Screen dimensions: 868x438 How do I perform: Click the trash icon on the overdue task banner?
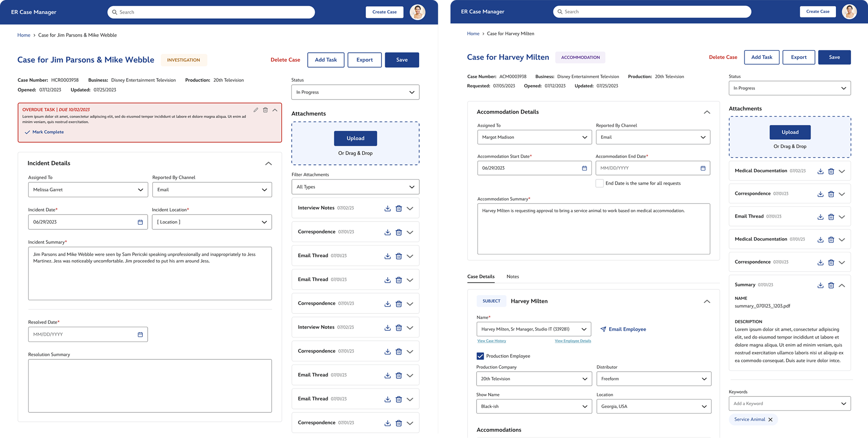point(265,110)
